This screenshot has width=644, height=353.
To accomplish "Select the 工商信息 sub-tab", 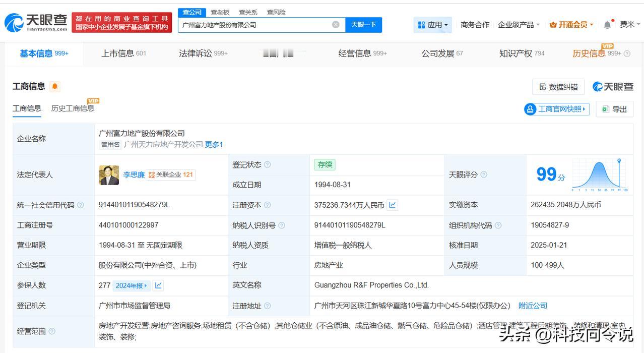I will coord(27,108).
